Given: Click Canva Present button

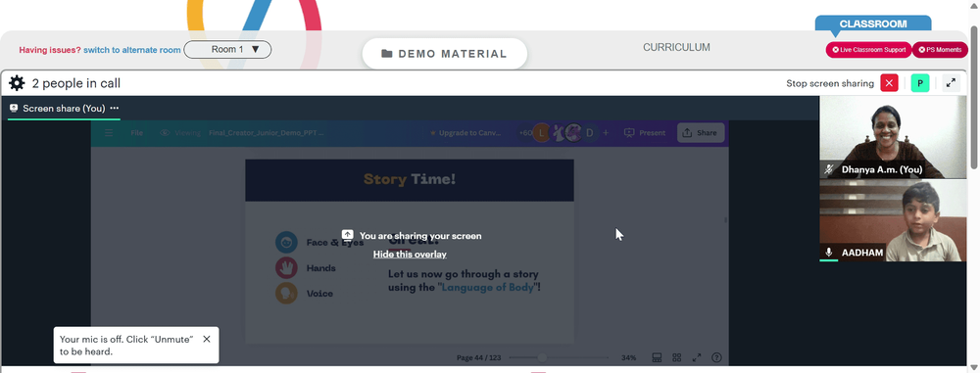Looking at the screenshot, I should click(x=645, y=133).
